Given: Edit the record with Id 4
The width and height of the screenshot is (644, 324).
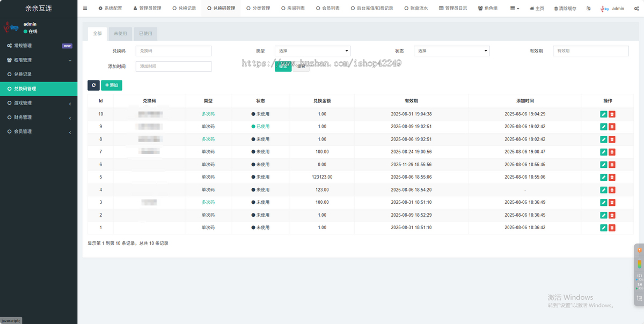Looking at the screenshot, I should [x=604, y=190].
